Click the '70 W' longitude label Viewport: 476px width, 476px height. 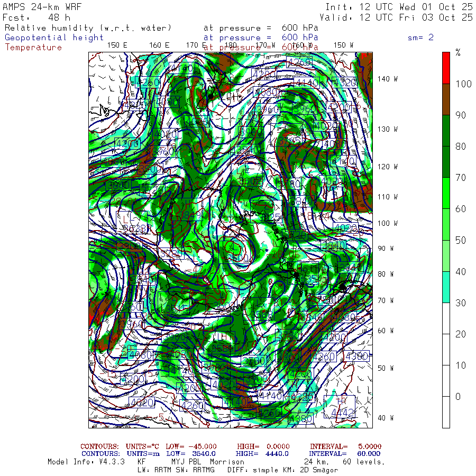click(386, 300)
